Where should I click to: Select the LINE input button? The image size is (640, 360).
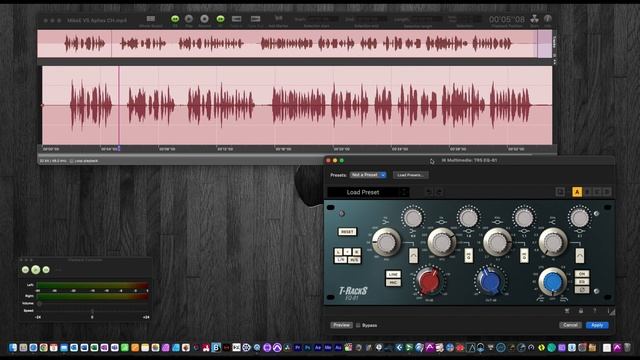(x=393, y=274)
